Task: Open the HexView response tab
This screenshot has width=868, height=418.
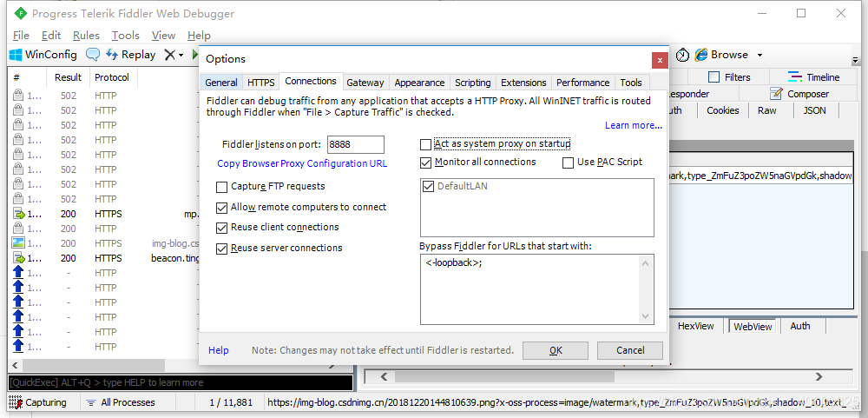Action: point(696,326)
